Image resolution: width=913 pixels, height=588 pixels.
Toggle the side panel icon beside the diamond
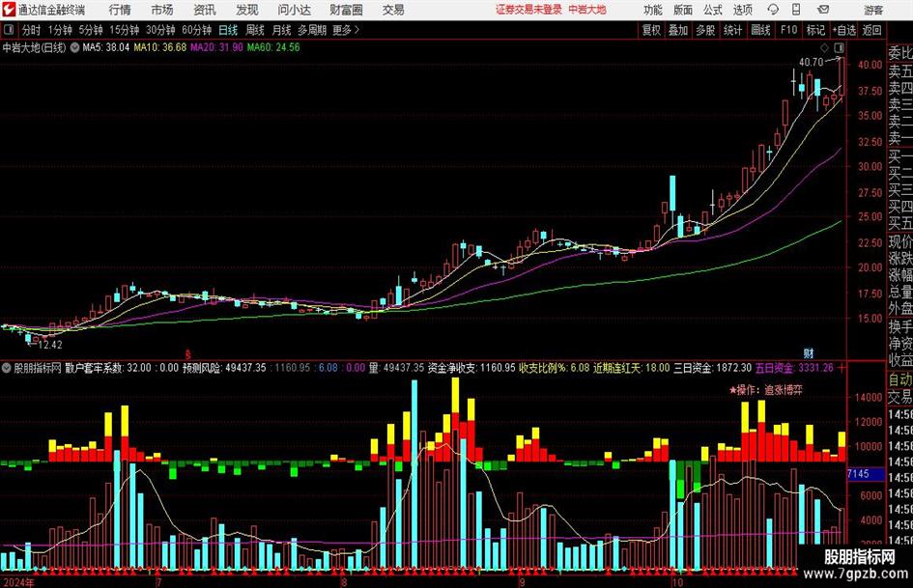(839, 47)
